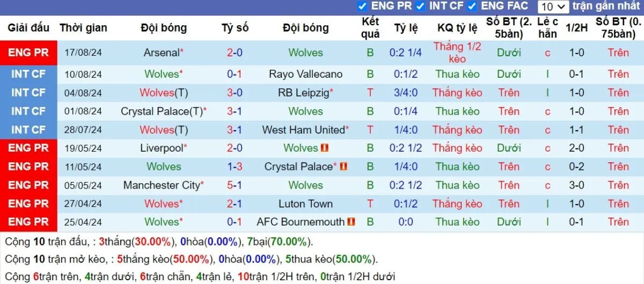Open West Ham United team link

click(303, 130)
